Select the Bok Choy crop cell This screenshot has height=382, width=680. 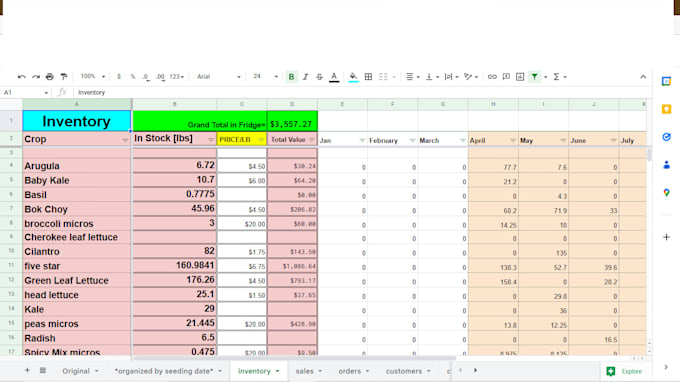tap(76, 209)
